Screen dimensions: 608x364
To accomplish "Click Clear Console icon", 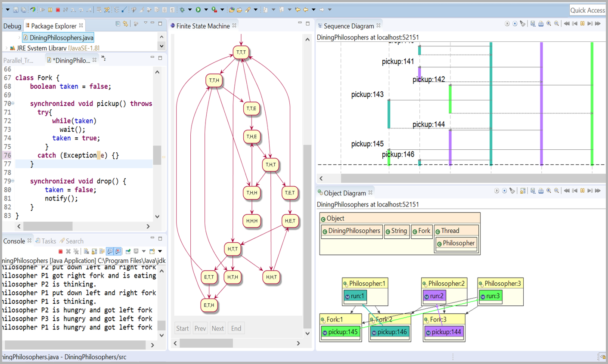I will [x=86, y=251].
